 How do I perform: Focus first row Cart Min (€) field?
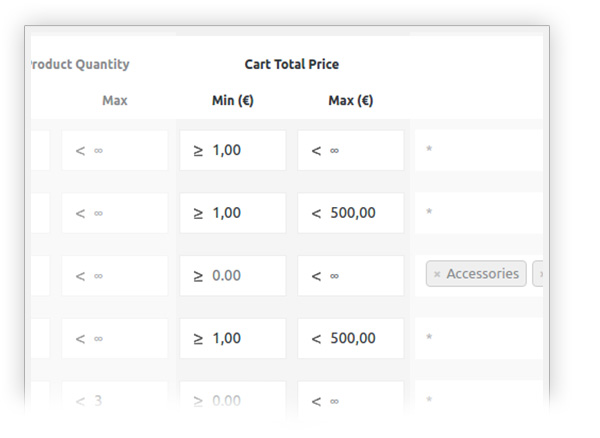coord(233,150)
